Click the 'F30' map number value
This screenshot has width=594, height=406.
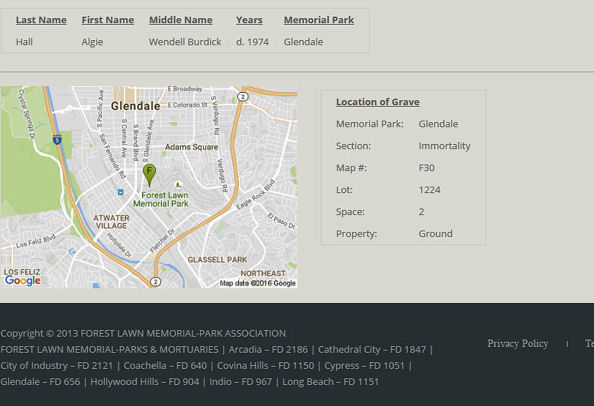click(427, 168)
